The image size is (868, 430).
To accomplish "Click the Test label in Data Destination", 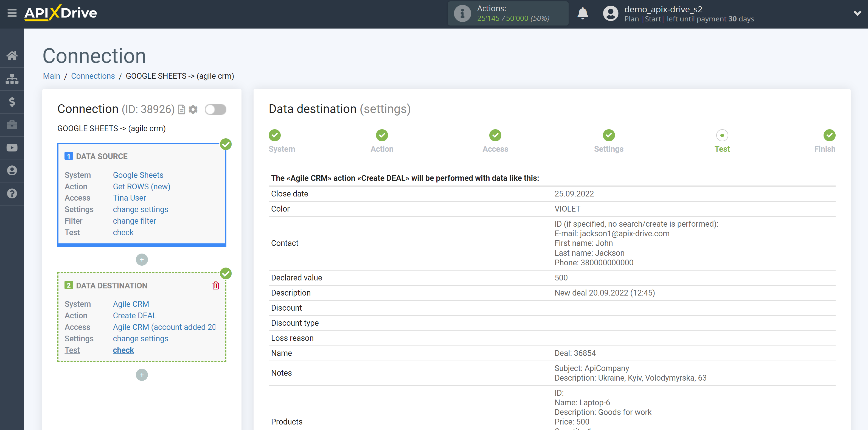I will pos(72,350).
